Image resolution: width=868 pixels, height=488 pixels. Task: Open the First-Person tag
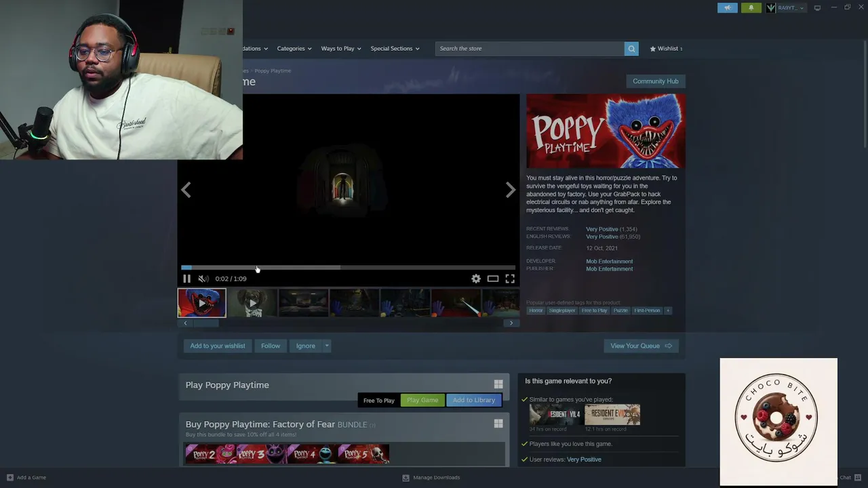click(647, 310)
